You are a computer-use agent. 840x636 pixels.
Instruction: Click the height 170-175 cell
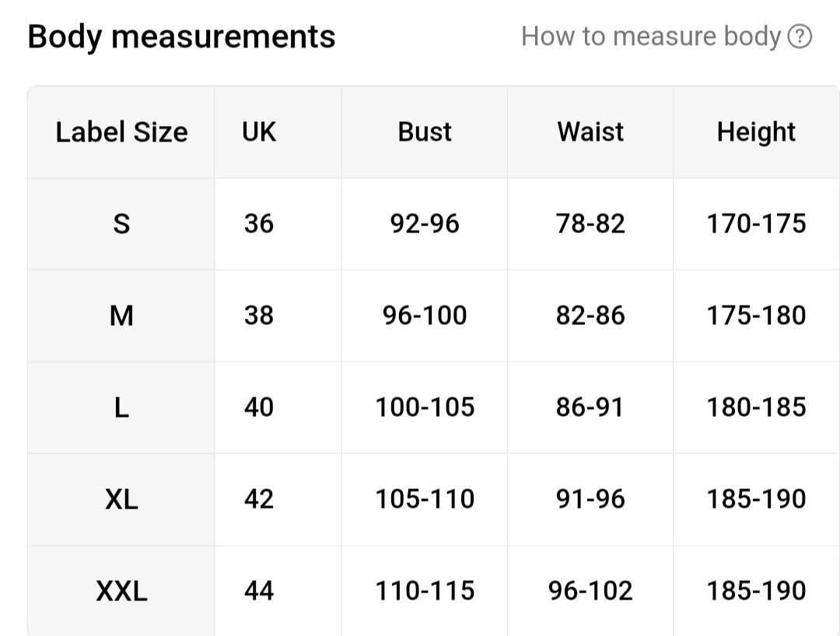[756, 224]
